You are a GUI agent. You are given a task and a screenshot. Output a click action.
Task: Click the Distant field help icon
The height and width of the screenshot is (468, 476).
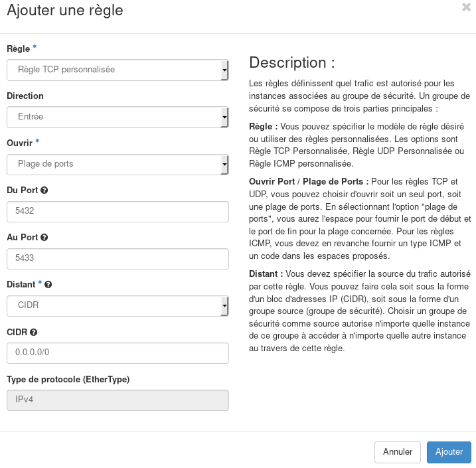(48, 284)
